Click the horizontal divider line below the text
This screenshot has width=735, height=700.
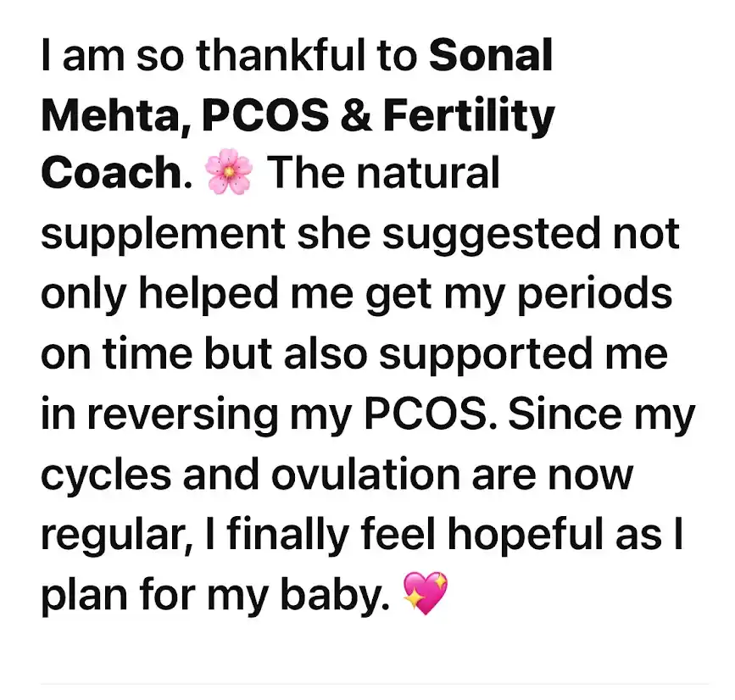[x=373, y=683]
